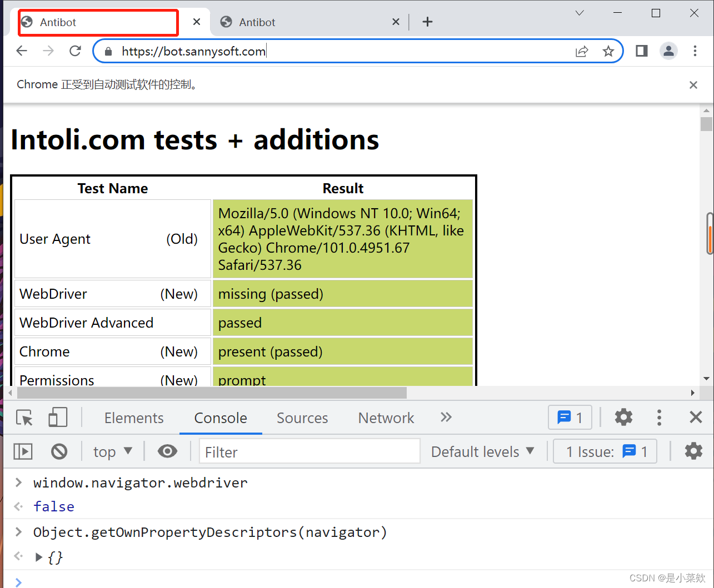Switch to the second Antibot tab
The height and width of the screenshot is (588, 714).
point(304,22)
